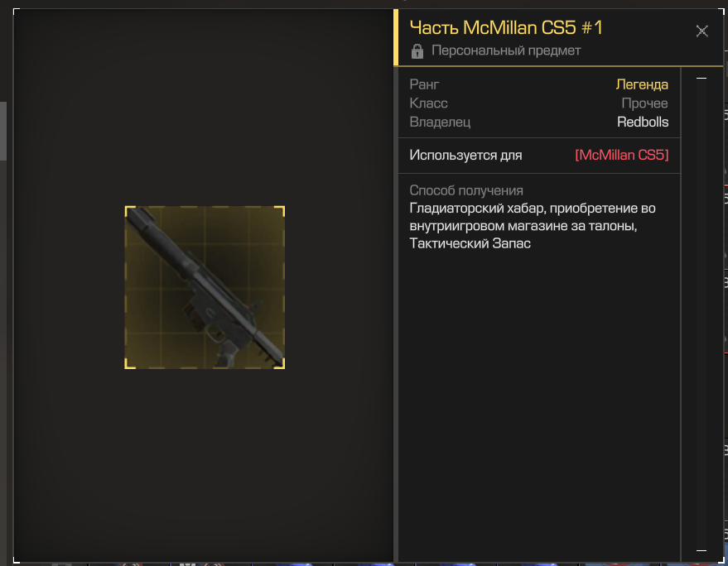Click the 'Используется для' row label
728x566 pixels.
point(465,155)
